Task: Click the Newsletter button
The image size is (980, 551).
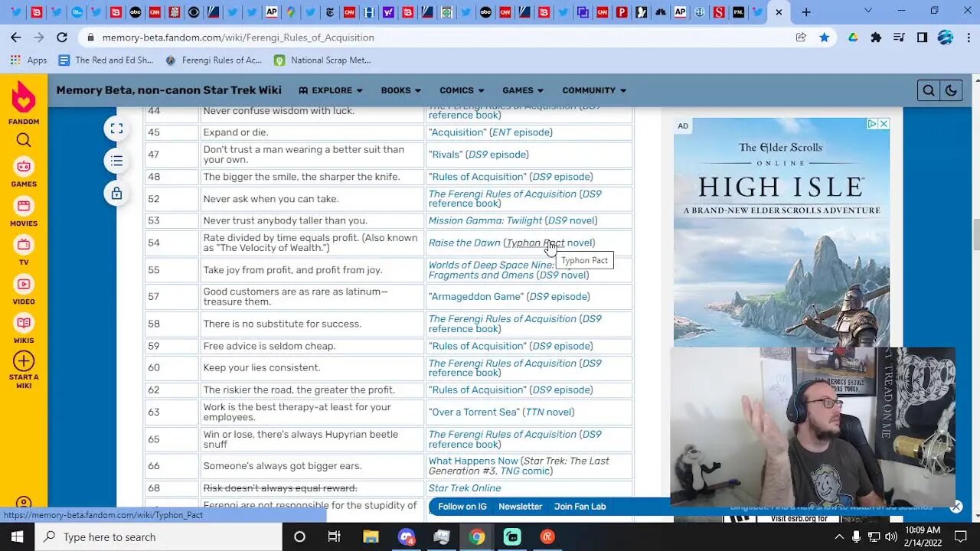Action: (x=520, y=507)
